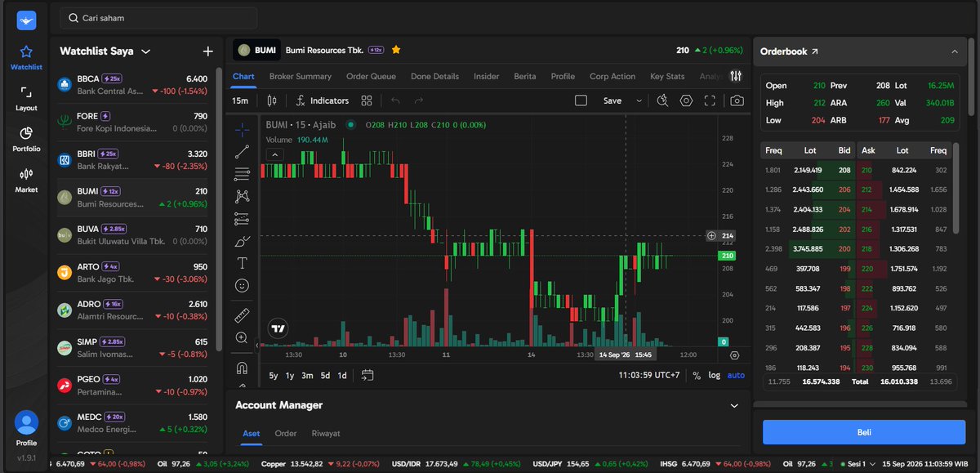Click the blue Beli button
This screenshot has height=473, width=980.
(863, 432)
